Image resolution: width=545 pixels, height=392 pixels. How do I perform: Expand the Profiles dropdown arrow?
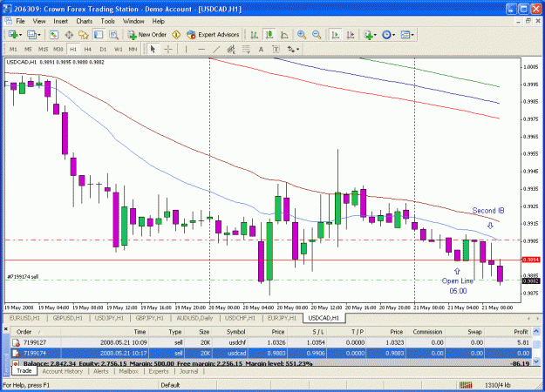click(39, 35)
